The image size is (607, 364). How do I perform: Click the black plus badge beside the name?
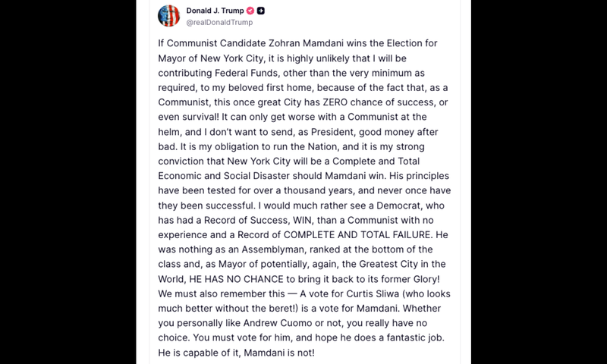tap(261, 11)
